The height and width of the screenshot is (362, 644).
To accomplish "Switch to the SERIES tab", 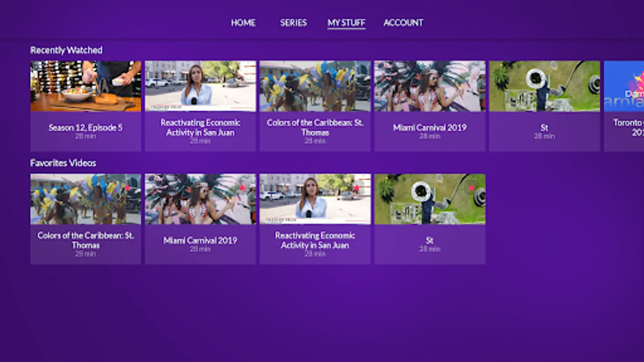I will point(293,23).
